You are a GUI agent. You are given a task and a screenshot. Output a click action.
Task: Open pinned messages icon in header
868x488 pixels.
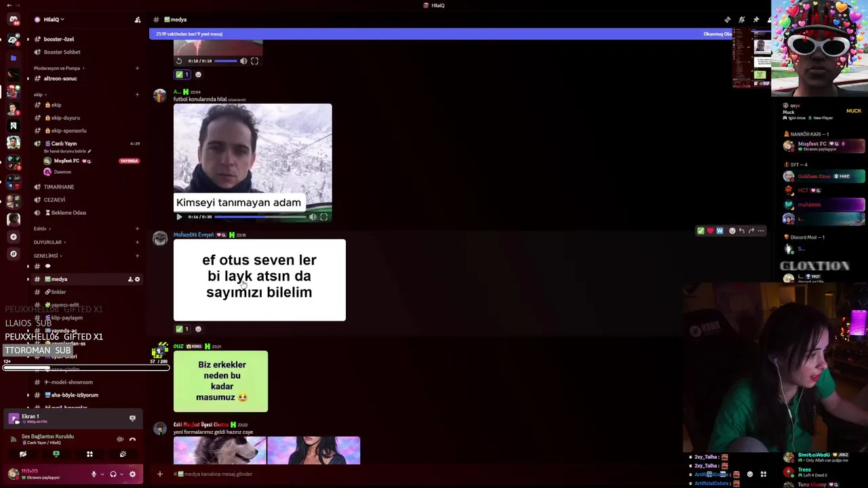(756, 20)
